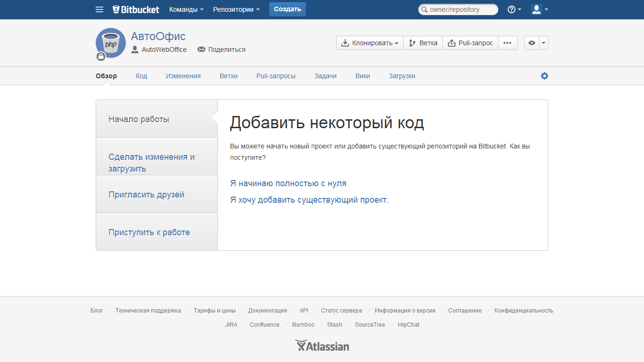Click the АвтоОфис repository PHP avatar
This screenshot has width=644, height=362.
[111, 43]
